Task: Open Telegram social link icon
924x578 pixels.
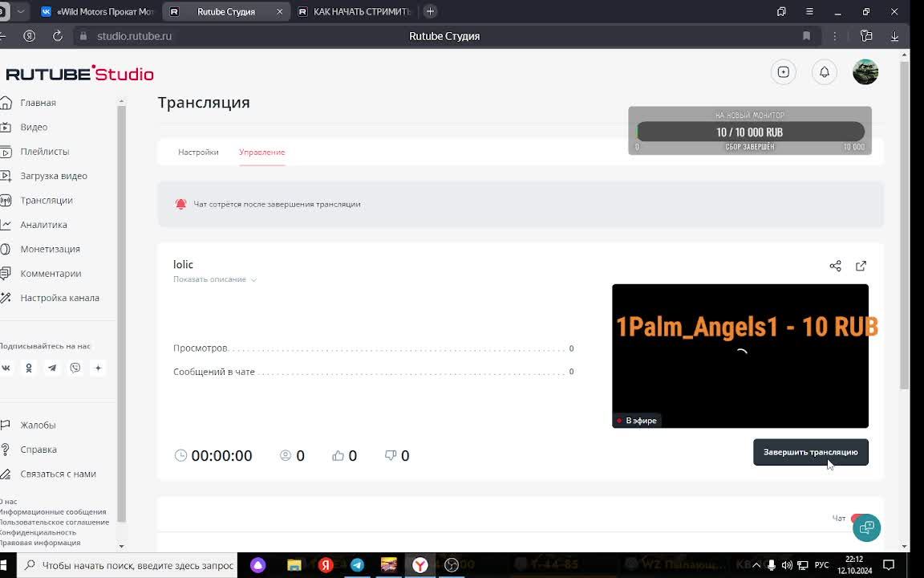Action: (52, 368)
